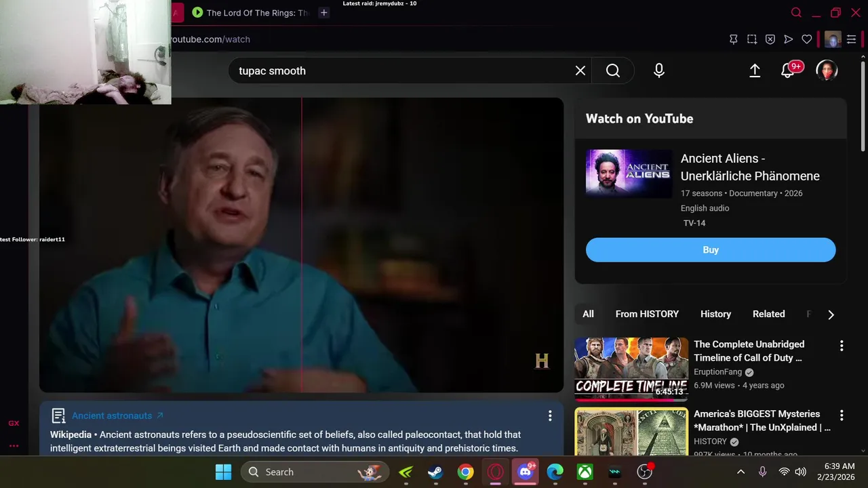Open NVIDIA app from taskbar

point(406,472)
